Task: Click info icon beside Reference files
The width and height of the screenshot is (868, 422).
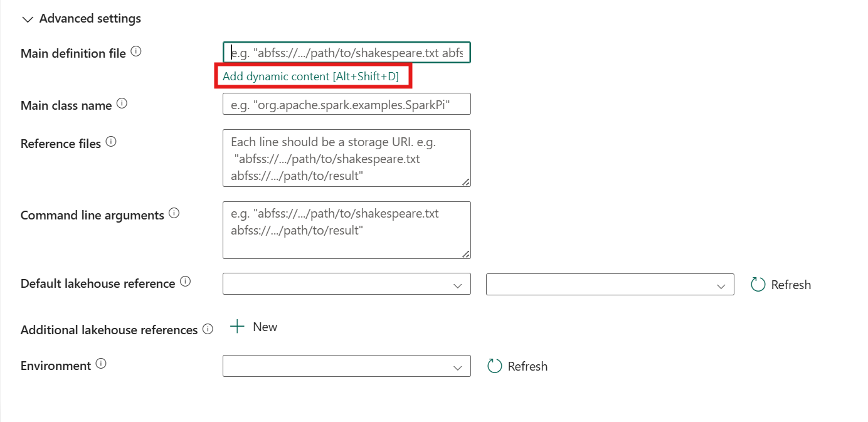Action: coord(111,142)
